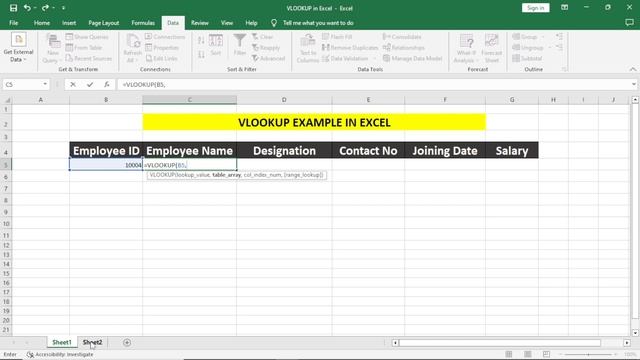Click Flash Fill
Screen dimensions: 640x360
coord(337,37)
